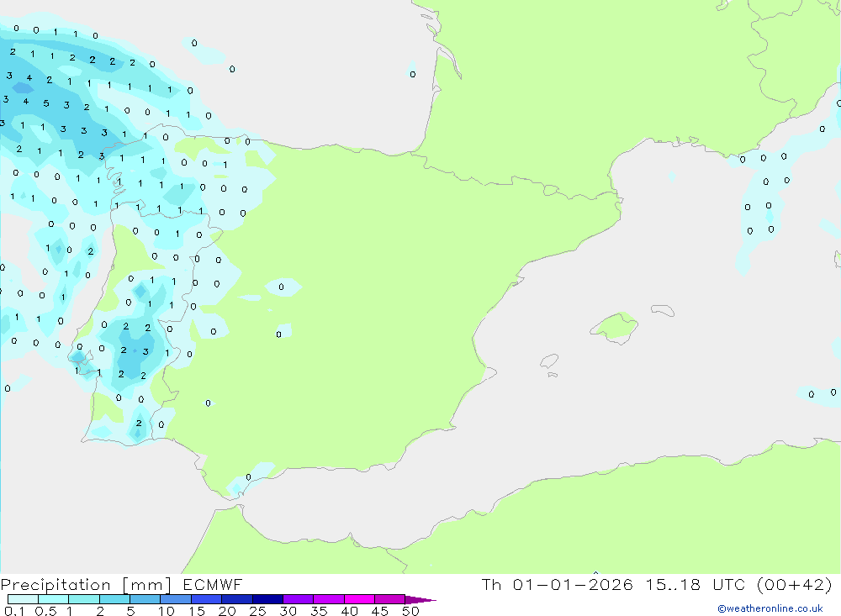Image resolution: width=841 pixels, height=616 pixels.
Task: Click the "Th" weekday abbreviation
Action: (491, 584)
